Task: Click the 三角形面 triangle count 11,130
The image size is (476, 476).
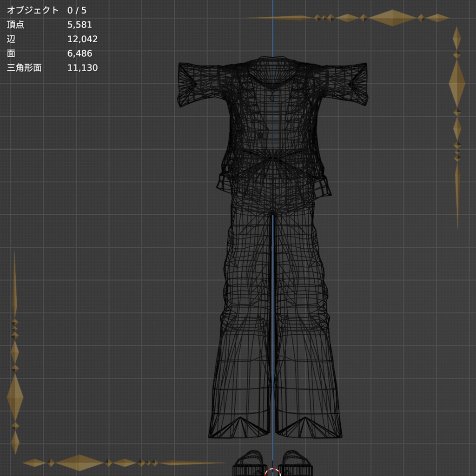Action: (x=83, y=68)
